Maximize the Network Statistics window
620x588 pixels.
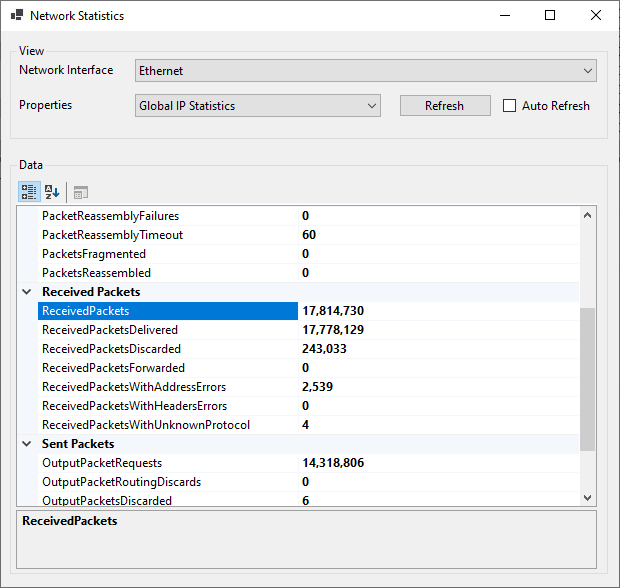pyautogui.click(x=550, y=15)
